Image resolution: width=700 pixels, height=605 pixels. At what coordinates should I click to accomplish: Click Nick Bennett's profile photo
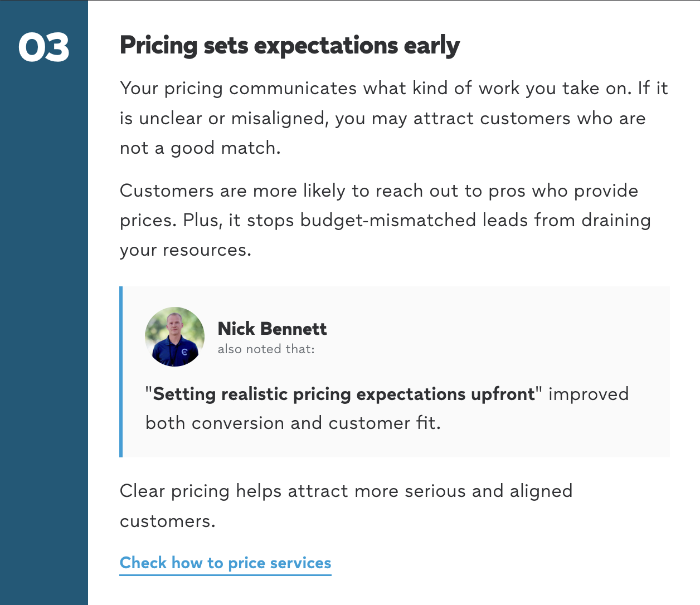pos(175,336)
